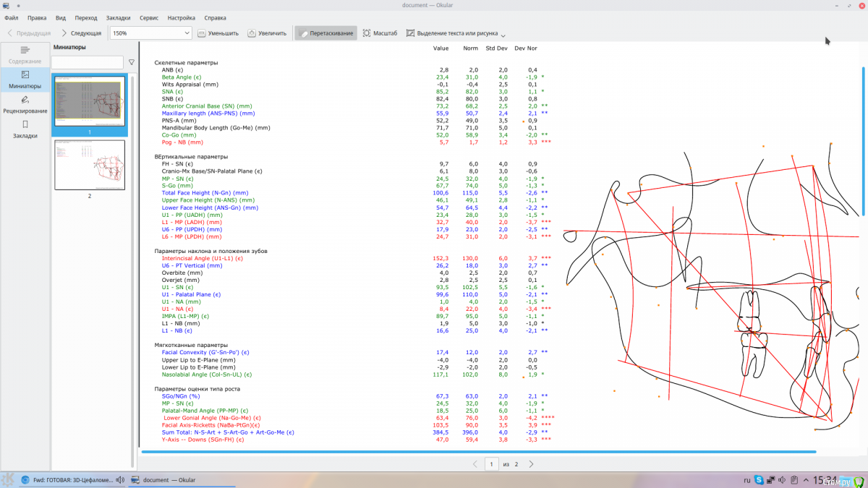Toggle the Миниатюры sidebar panel

pyautogui.click(x=25, y=80)
